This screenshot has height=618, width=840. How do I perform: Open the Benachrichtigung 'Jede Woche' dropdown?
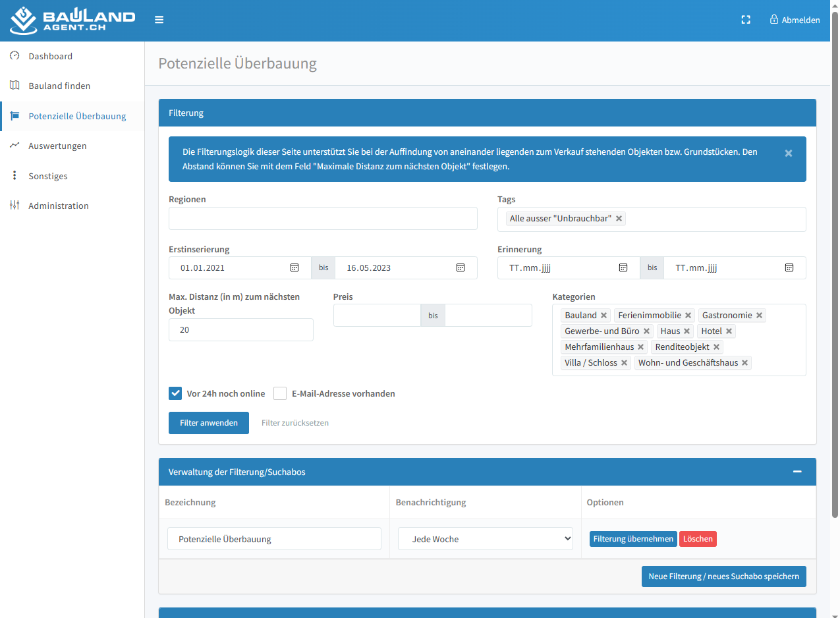click(486, 539)
